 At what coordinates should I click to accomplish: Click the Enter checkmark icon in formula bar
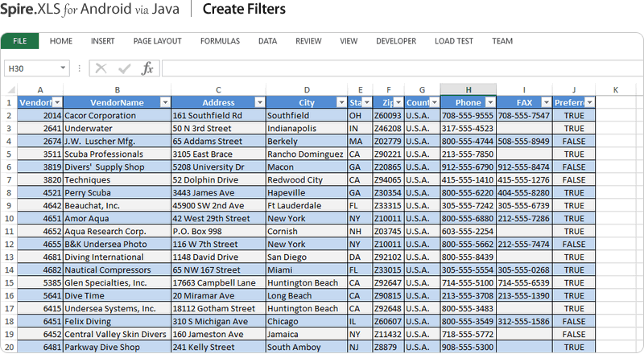click(124, 69)
